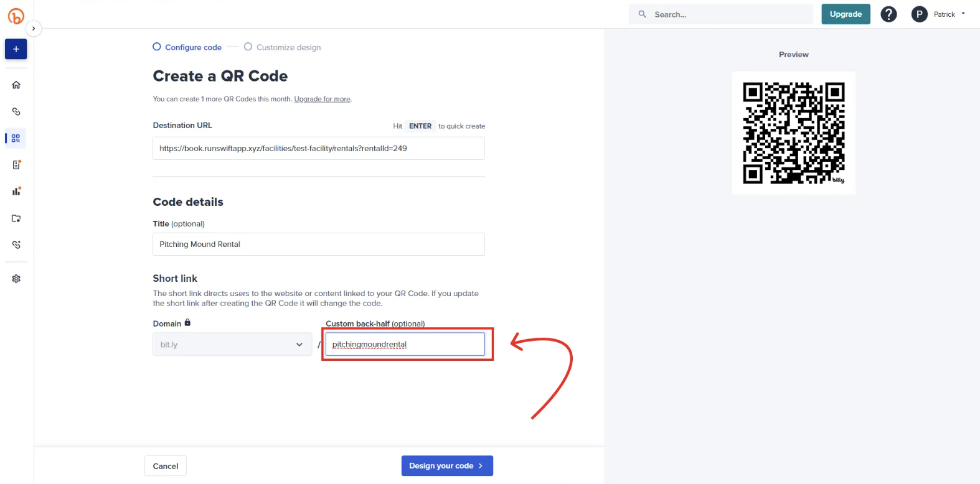Click the Design your code button

click(x=446, y=466)
